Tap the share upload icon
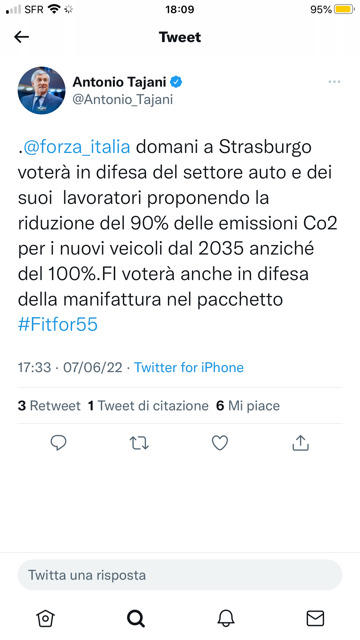The width and height of the screenshot is (360, 640). pos(301,442)
